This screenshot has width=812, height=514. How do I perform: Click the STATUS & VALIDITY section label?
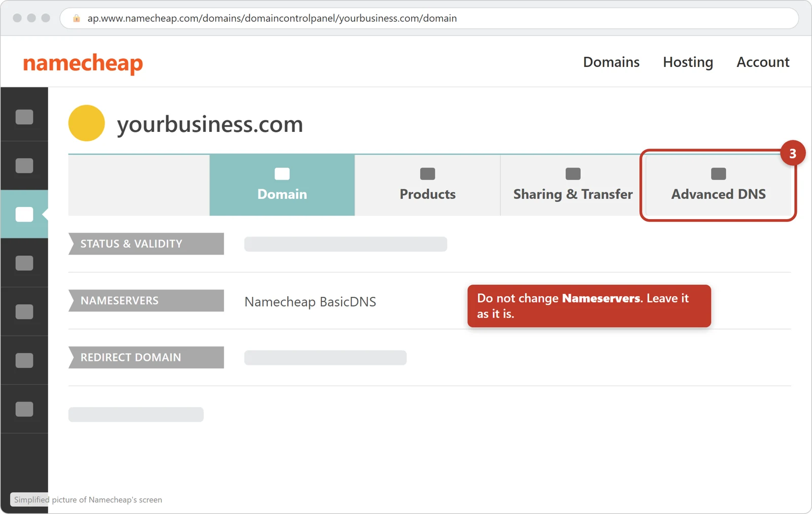146,244
